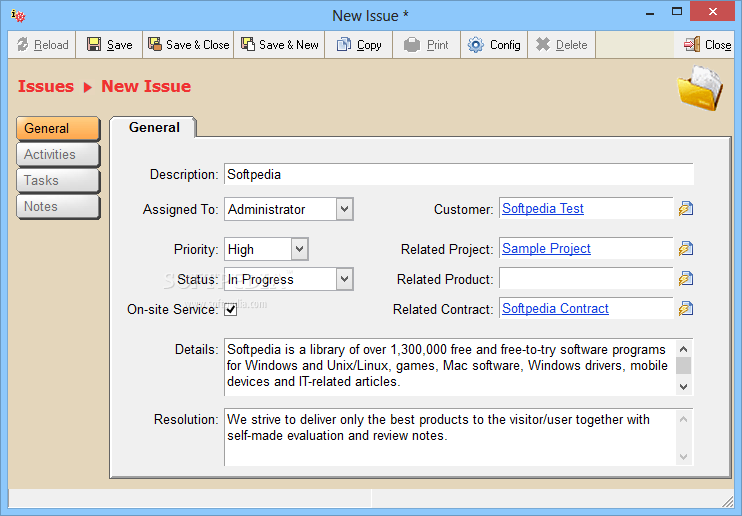Choose Save & Close in the toolbar
742x516 pixels.
point(188,45)
